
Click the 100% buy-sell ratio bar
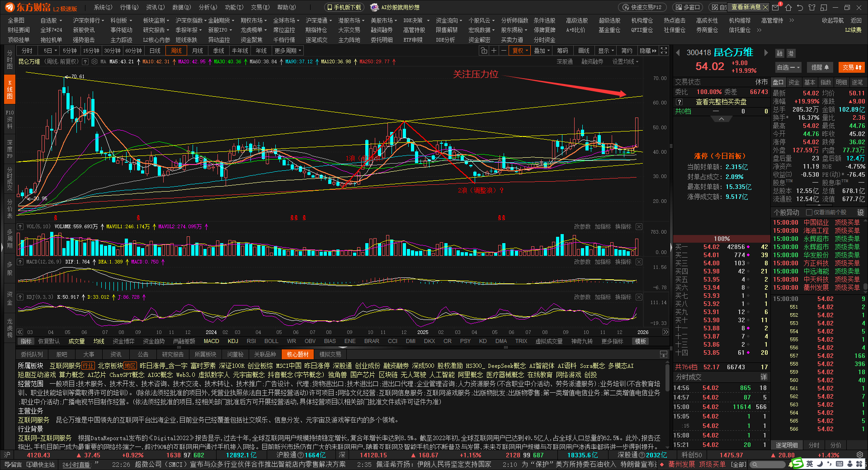click(x=722, y=239)
